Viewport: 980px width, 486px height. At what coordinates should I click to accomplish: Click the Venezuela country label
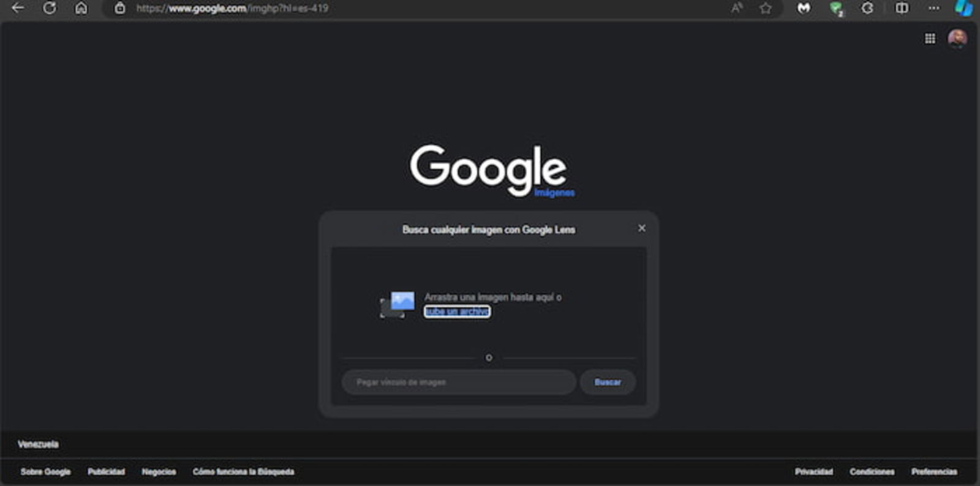38,444
